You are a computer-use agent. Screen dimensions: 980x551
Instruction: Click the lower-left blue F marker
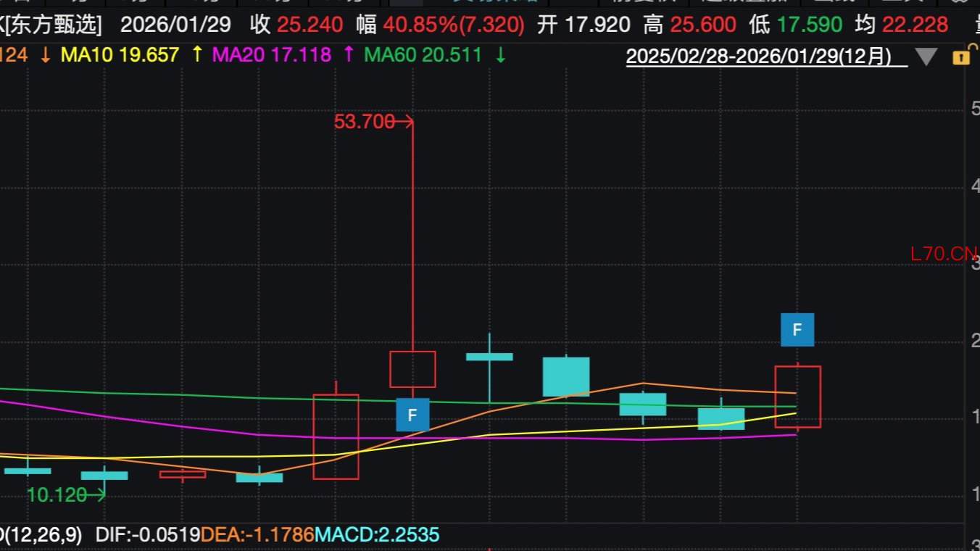[x=412, y=415]
